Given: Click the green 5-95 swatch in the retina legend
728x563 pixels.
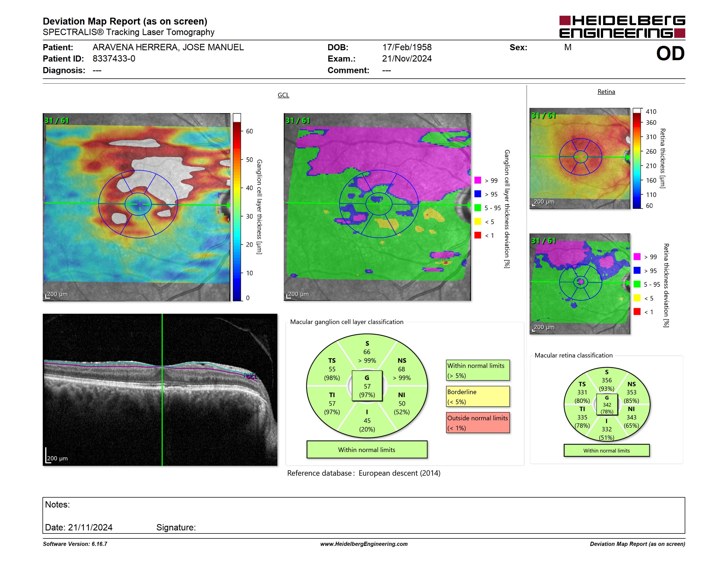Looking at the screenshot, I should [637, 284].
